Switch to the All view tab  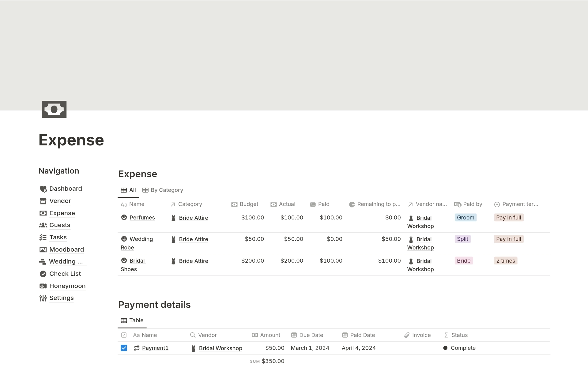pyautogui.click(x=128, y=190)
